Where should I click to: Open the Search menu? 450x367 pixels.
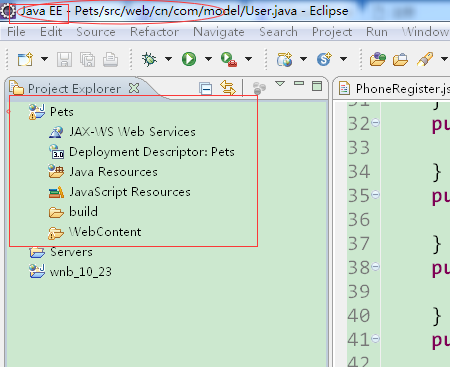click(278, 32)
